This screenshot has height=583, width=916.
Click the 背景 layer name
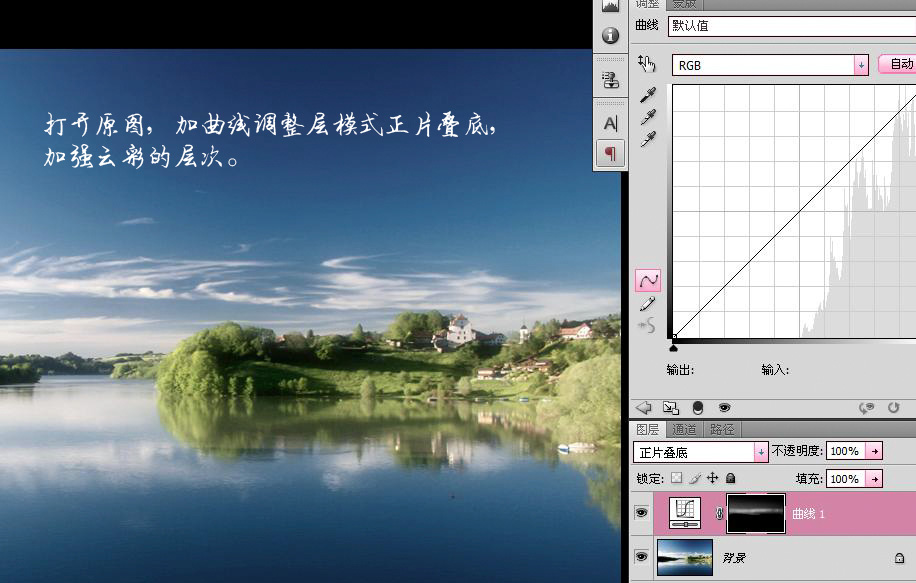[x=734, y=558]
